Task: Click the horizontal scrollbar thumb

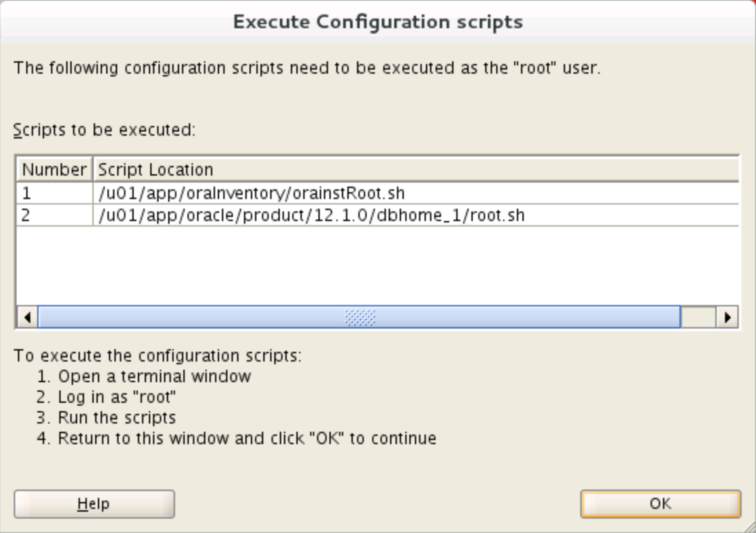Action: click(359, 317)
